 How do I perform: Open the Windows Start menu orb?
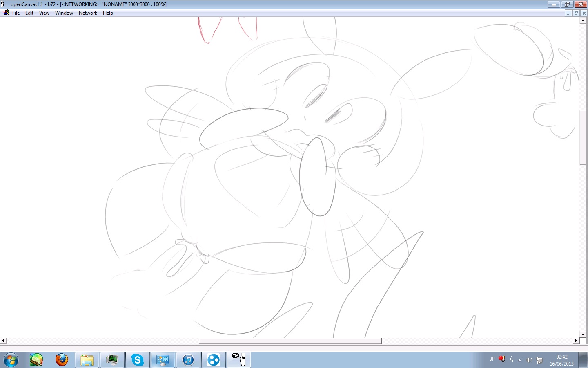coord(11,360)
